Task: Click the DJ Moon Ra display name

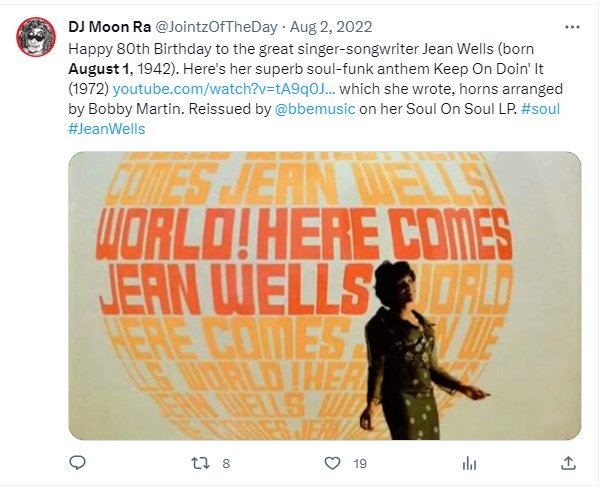Action: (109, 27)
